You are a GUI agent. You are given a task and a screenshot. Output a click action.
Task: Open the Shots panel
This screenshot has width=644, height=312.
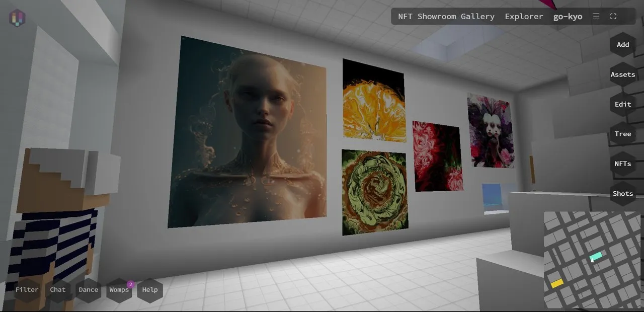tap(623, 193)
